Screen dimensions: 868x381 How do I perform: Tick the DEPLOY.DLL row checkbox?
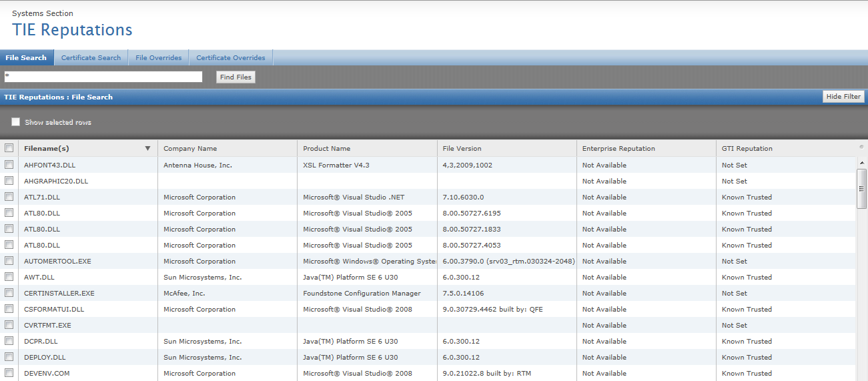coord(9,356)
